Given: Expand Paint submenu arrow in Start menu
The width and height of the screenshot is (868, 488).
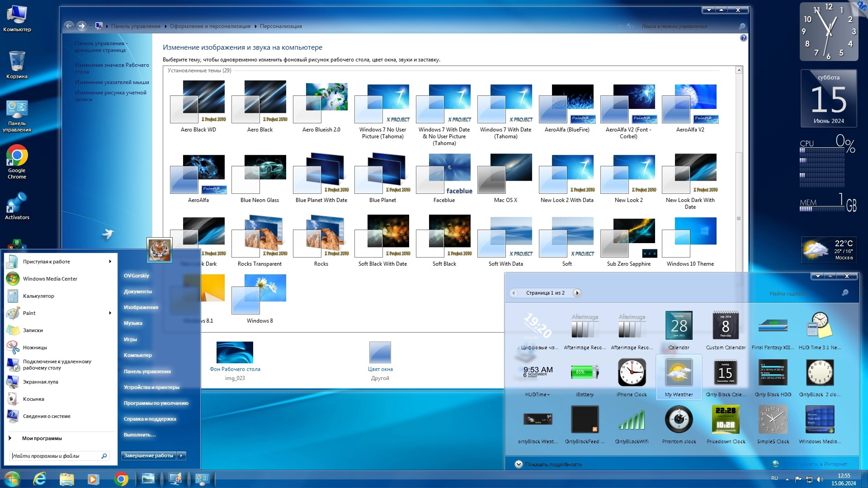Looking at the screenshot, I should (110, 313).
